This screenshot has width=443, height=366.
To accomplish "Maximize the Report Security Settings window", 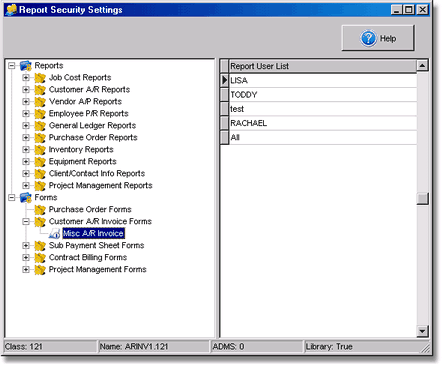I will click(409, 10).
